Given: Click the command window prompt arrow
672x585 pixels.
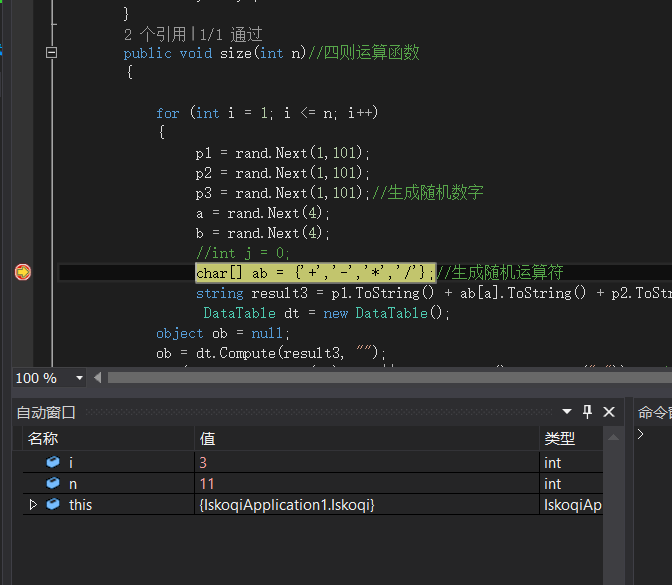Looking at the screenshot, I should pyautogui.click(x=640, y=434).
